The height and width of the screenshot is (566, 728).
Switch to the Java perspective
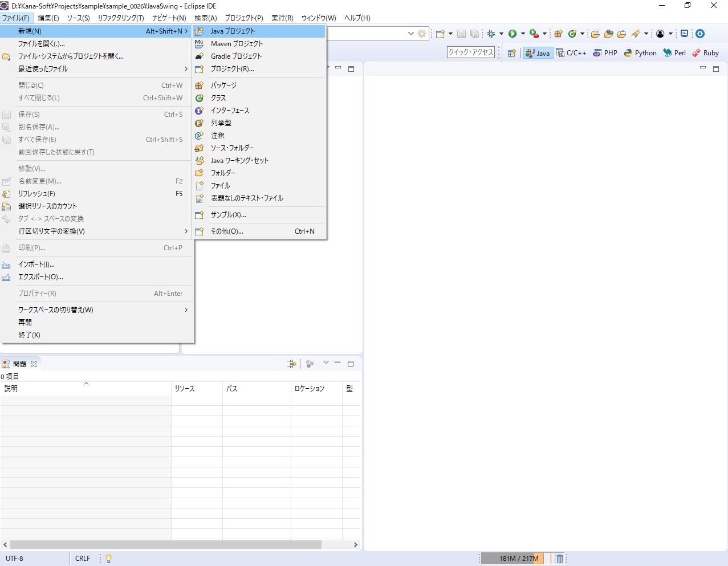click(538, 53)
